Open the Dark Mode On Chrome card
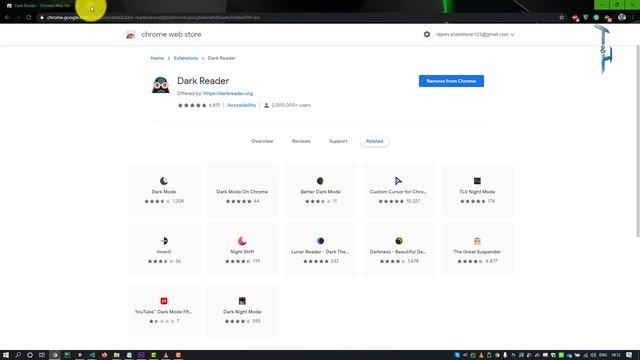 pos(242,190)
